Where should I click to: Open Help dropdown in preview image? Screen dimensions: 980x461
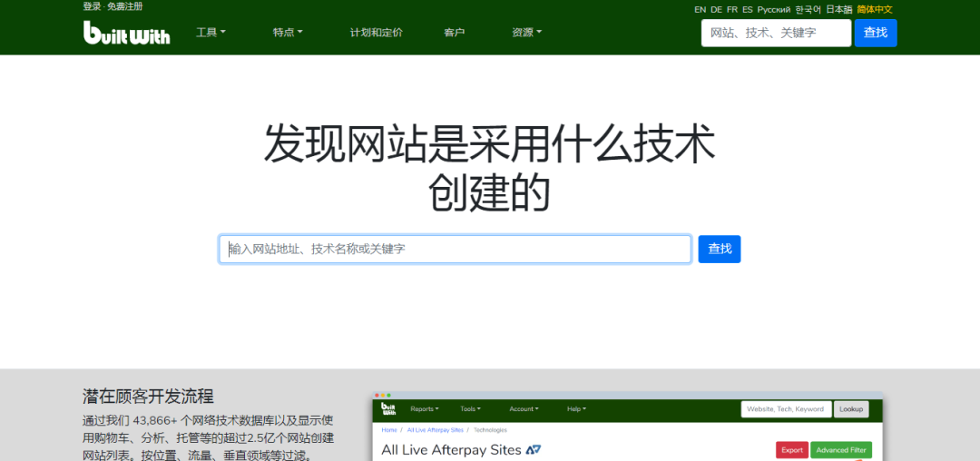point(576,409)
